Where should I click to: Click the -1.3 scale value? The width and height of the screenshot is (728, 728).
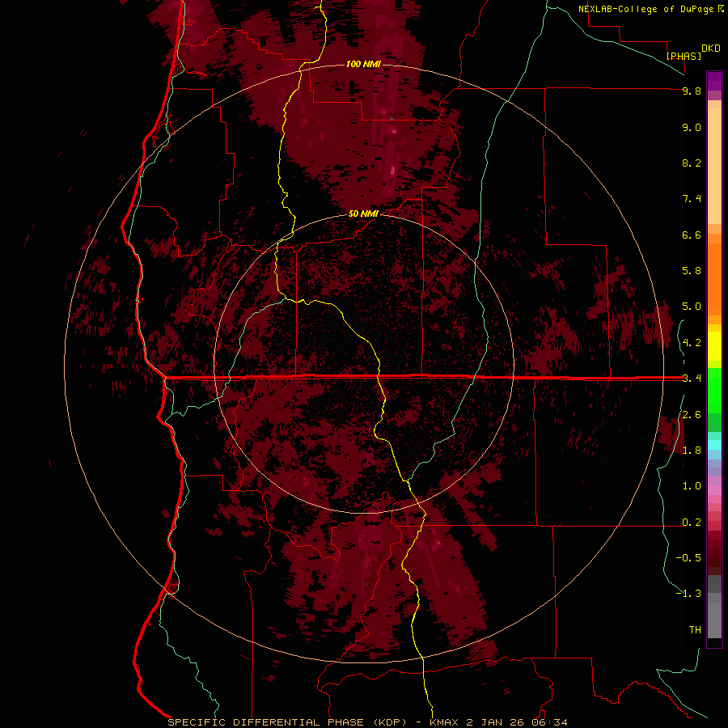tap(688, 594)
